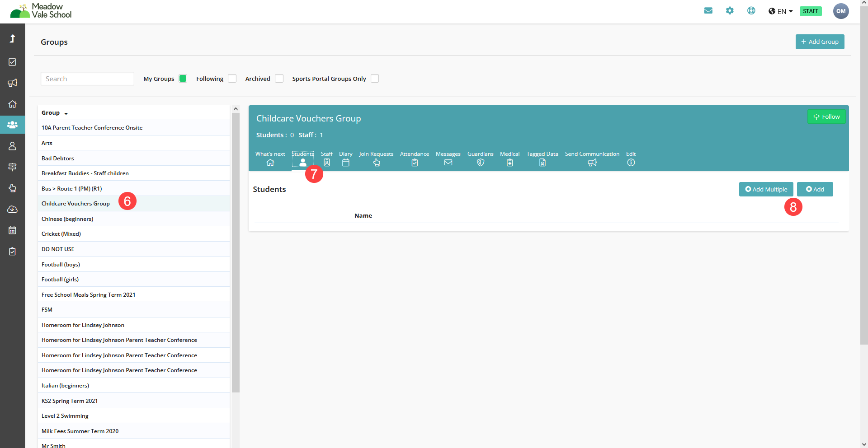Click the help lifebuoy icon

(751, 11)
